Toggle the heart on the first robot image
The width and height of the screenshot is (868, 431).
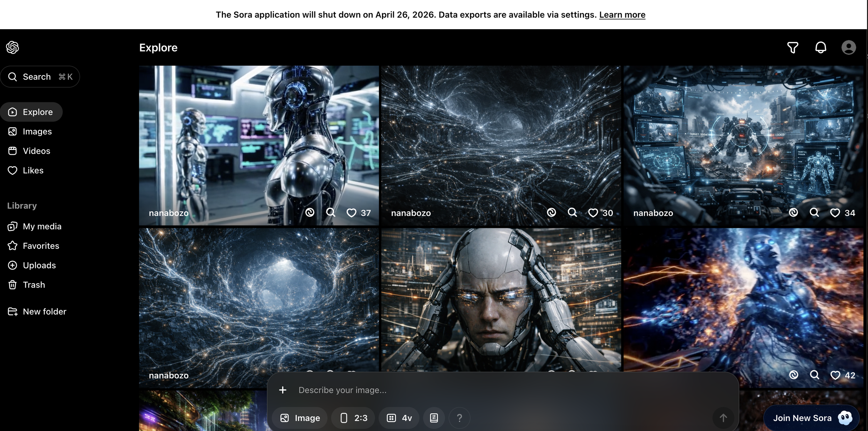coord(351,213)
